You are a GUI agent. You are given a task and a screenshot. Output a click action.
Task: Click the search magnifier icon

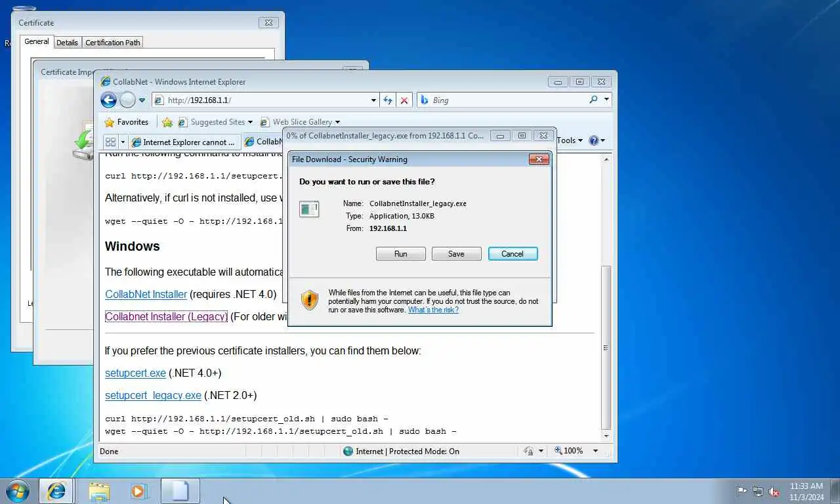[x=593, y=100]
